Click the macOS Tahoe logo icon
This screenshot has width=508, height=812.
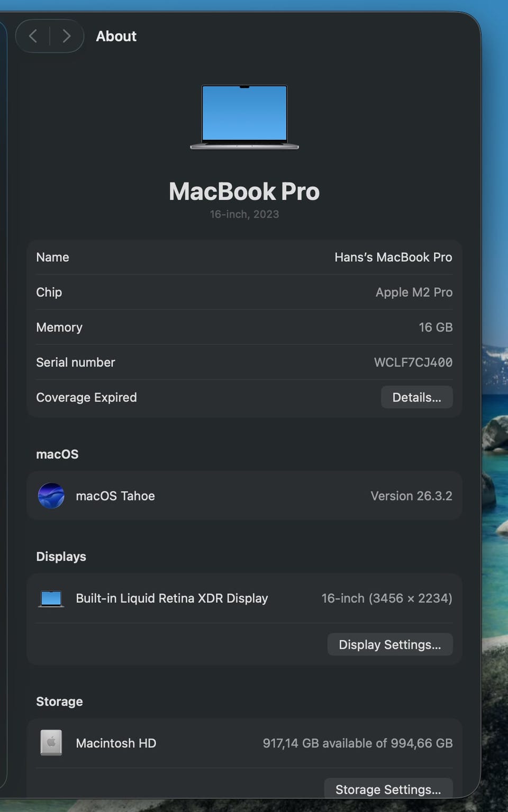tap(51, 496)
